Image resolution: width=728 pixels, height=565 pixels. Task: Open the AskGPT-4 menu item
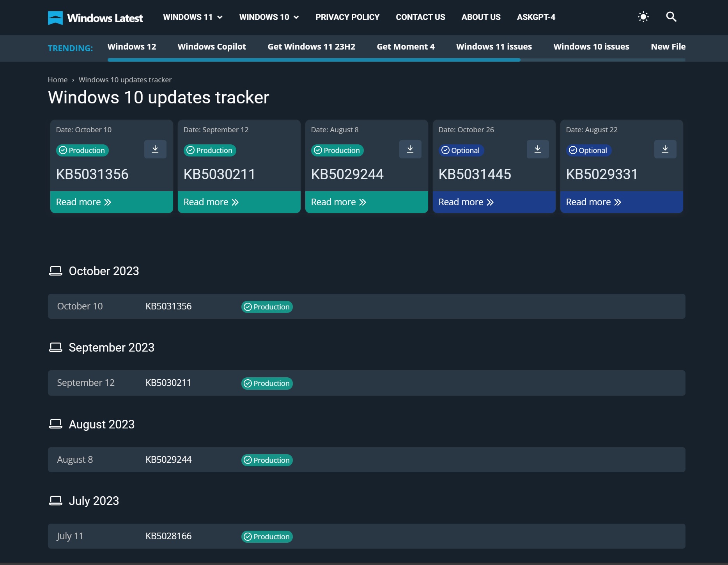536,17
